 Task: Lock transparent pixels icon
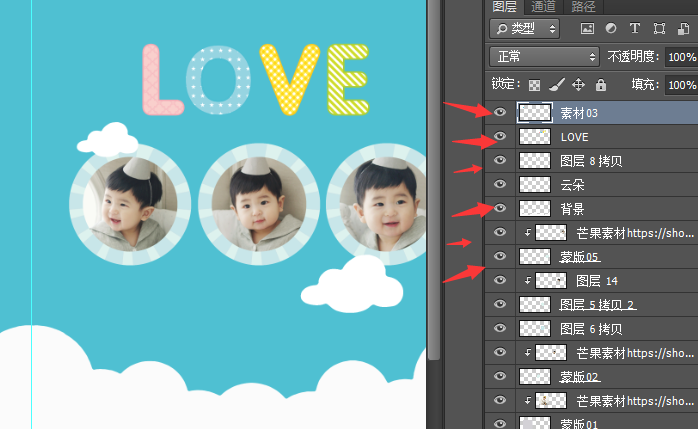(534, 85)
